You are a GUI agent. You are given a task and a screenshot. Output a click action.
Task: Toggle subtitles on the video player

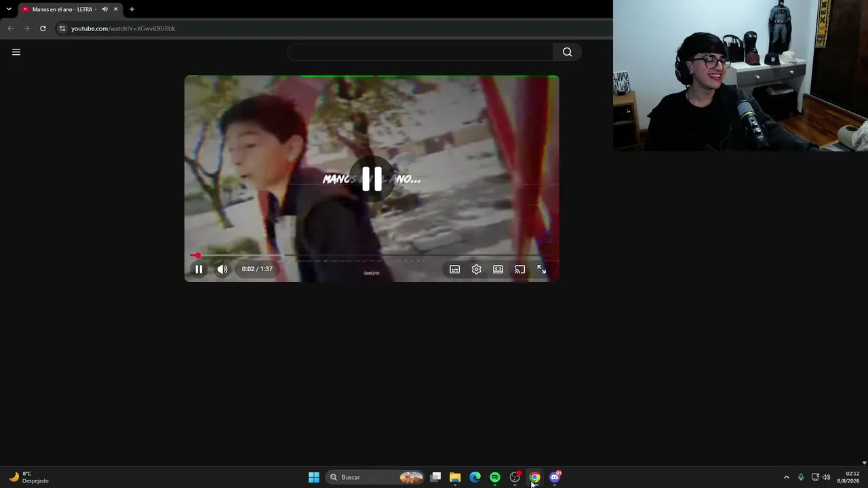455,269
